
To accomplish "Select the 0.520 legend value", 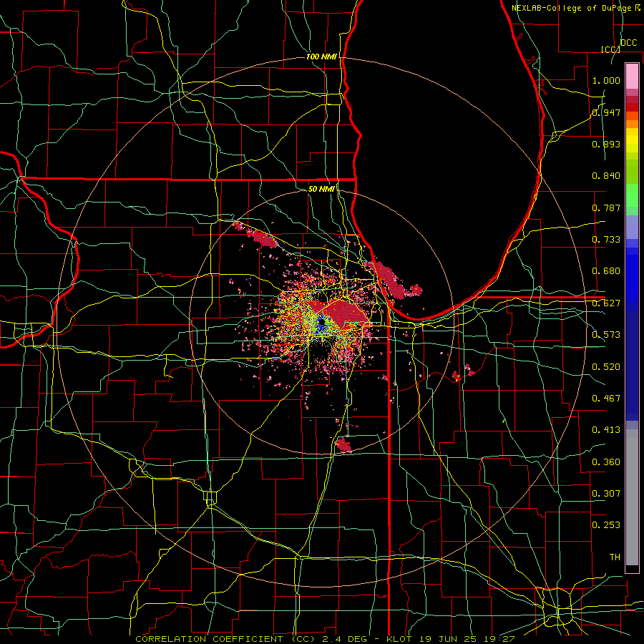I will [606, 367].
